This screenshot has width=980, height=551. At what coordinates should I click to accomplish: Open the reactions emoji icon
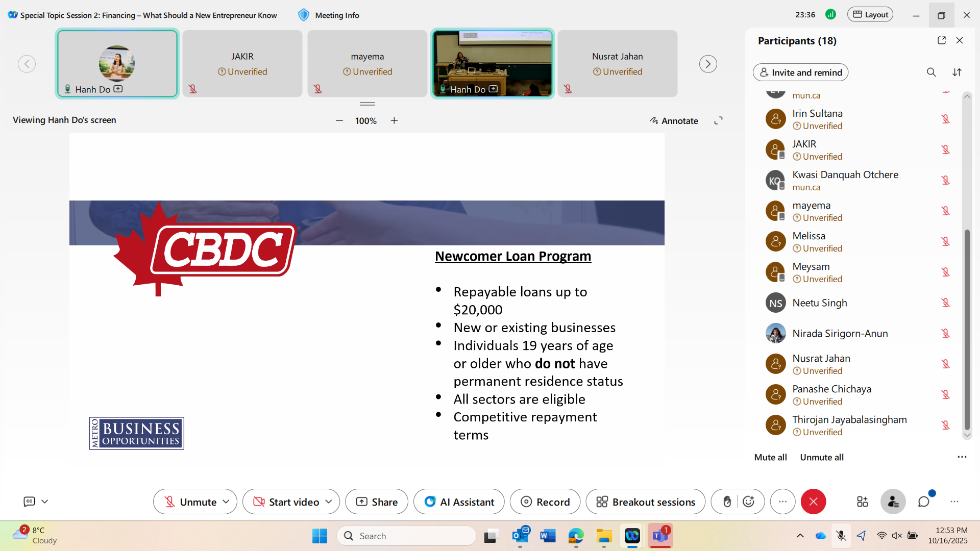click(x=749, y=502)
